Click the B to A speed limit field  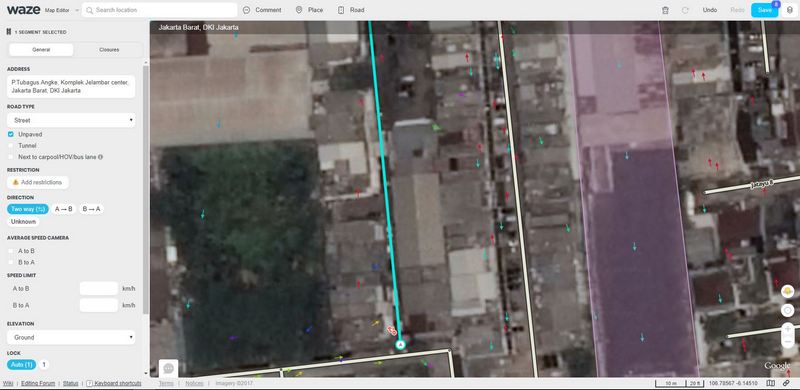[98, 305]
